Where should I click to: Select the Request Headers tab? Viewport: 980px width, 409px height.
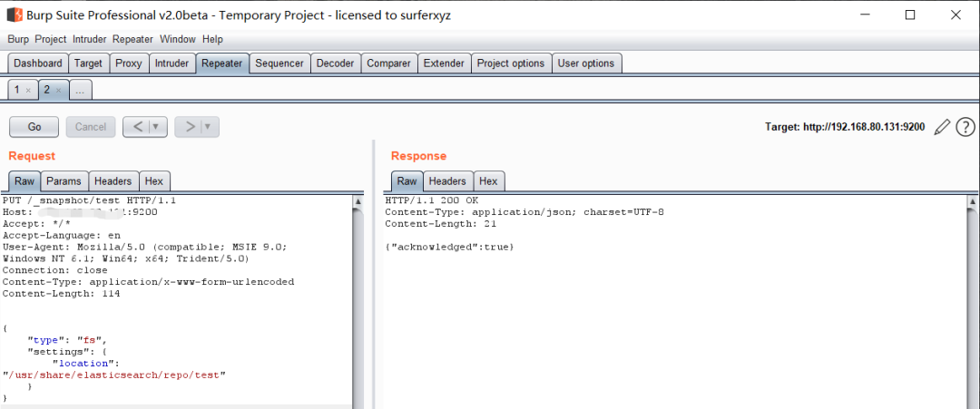(x=113, y=181)
